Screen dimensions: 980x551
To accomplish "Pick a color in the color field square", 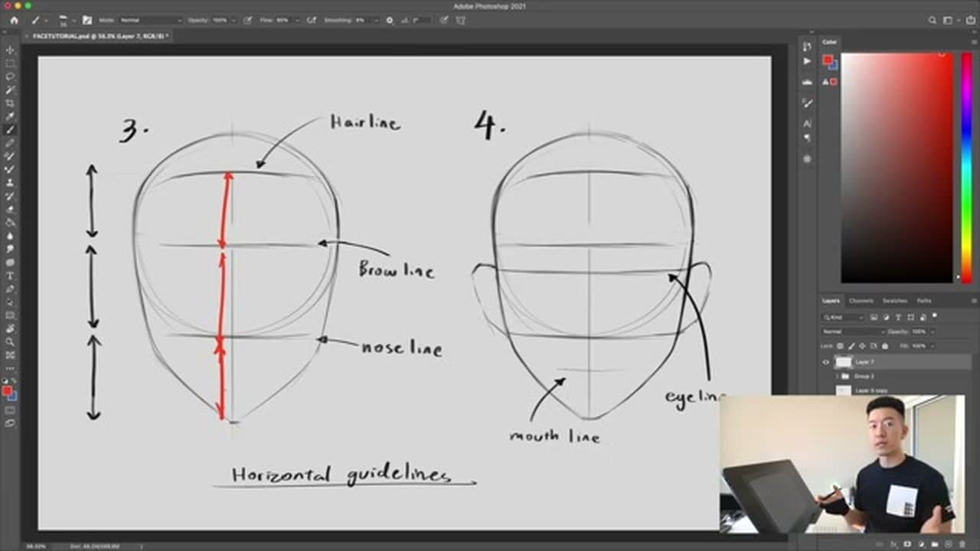I will tap(897, 167).
